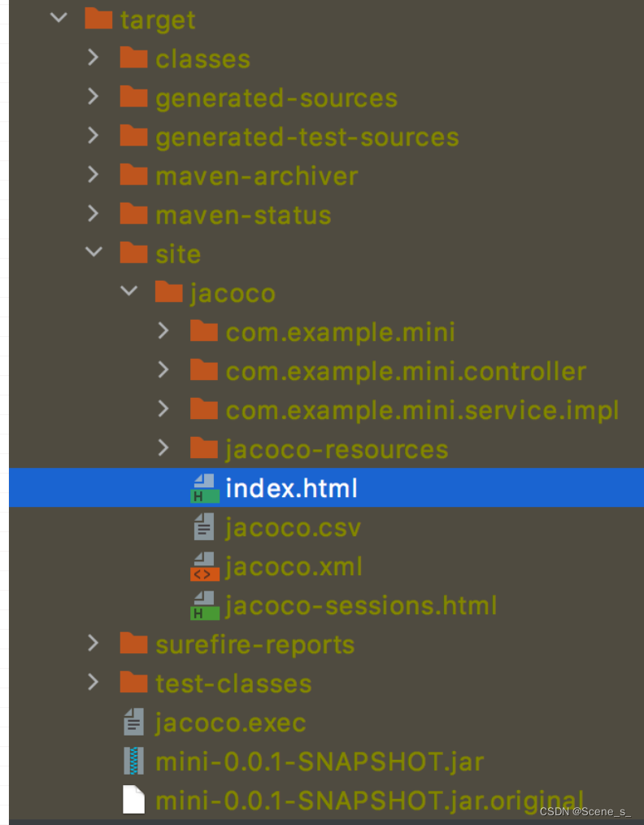Viewport: 644px width, 825px height.
Task: Expand the com.example.mini.controller chevron
Action: click(163, 369)
